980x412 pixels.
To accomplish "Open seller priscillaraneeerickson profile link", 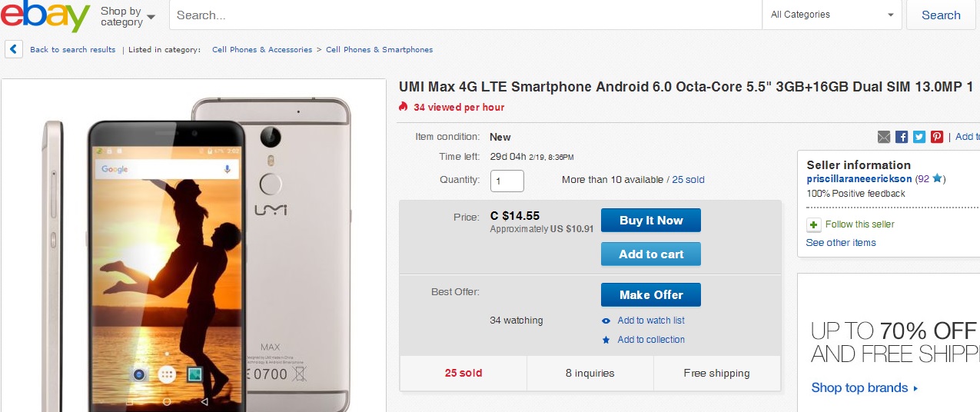I will click(859, 178).
